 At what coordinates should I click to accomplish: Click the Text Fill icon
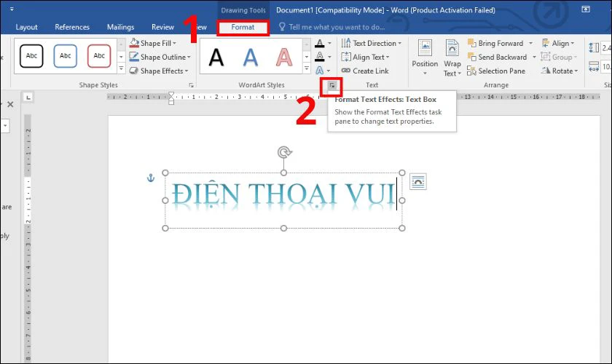tap(320, 43)
